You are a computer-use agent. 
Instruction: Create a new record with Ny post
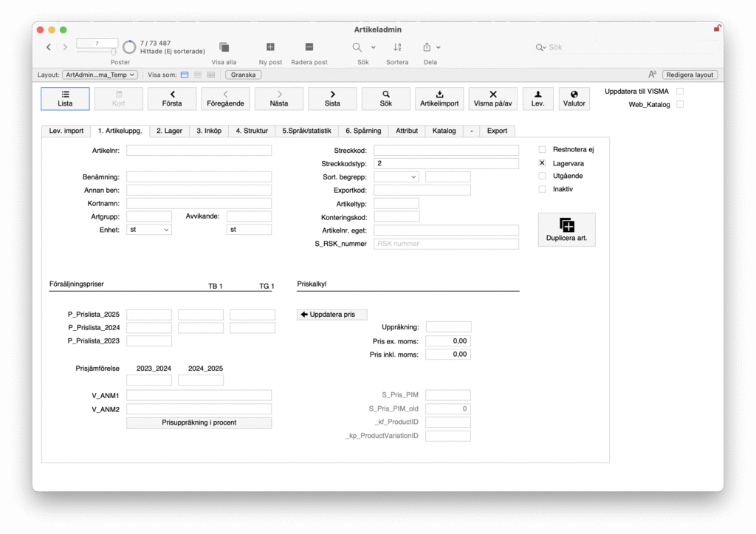[x=270, y=47]
